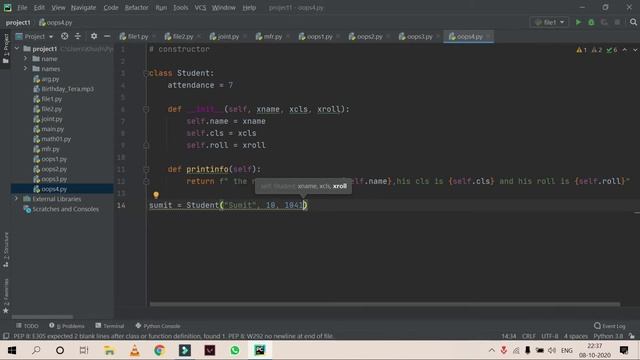Close the oops4.py editor tab
Viewport: 640px width, 360px height.
pos(488,36)
